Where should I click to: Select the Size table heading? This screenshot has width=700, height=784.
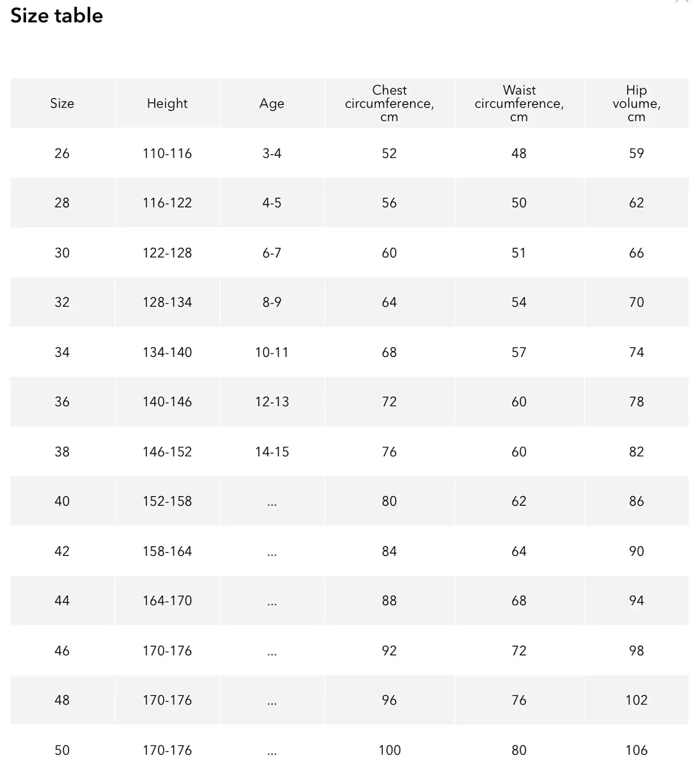(x=56, y=16)
